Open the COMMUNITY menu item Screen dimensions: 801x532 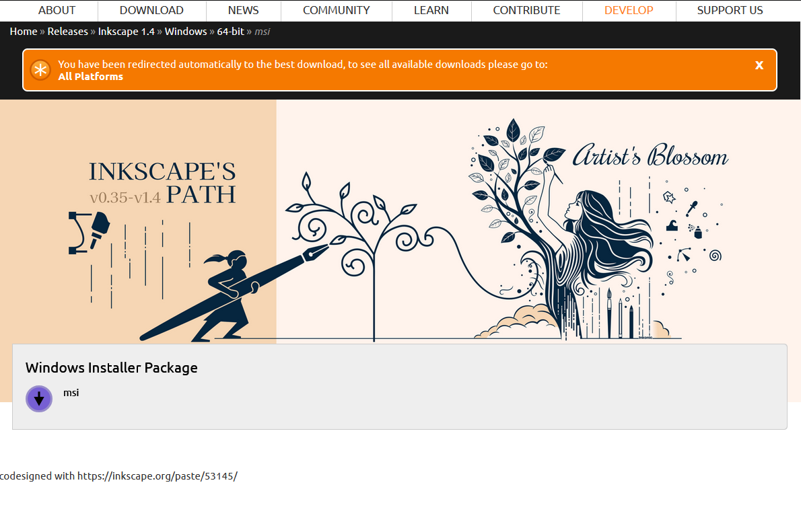336,10
